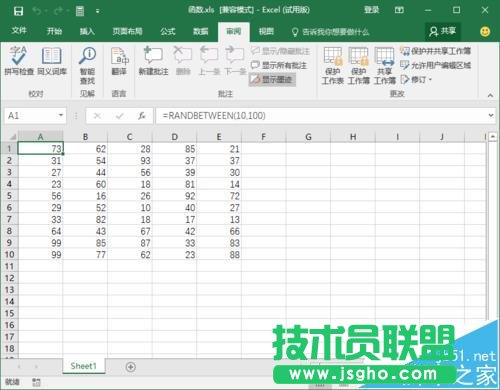Toggle Show/Hide Comment (显示/隐藏批注)

[x=280, y=51]
